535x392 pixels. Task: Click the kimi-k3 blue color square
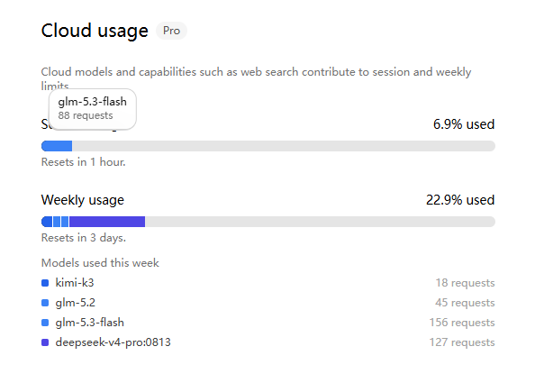pyautogui.click(x=45, y=283)
